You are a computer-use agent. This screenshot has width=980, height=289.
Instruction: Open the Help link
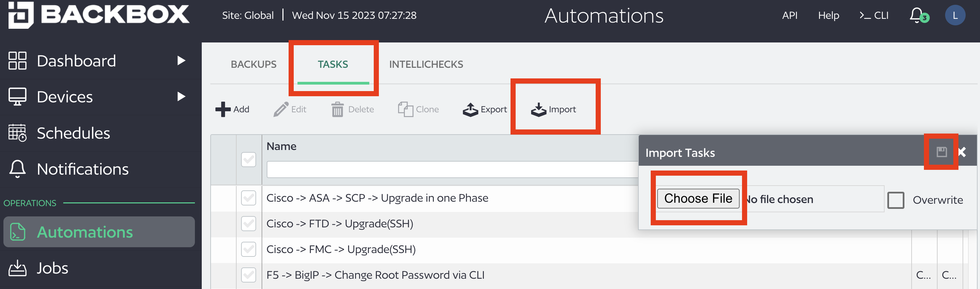coord(828,16)
